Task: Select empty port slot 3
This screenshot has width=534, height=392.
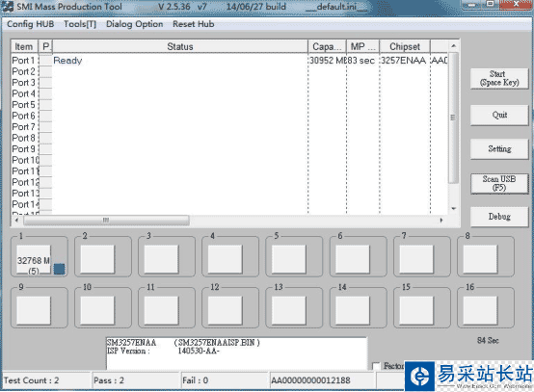Action: pyautogui.click(x=161, y=260)
